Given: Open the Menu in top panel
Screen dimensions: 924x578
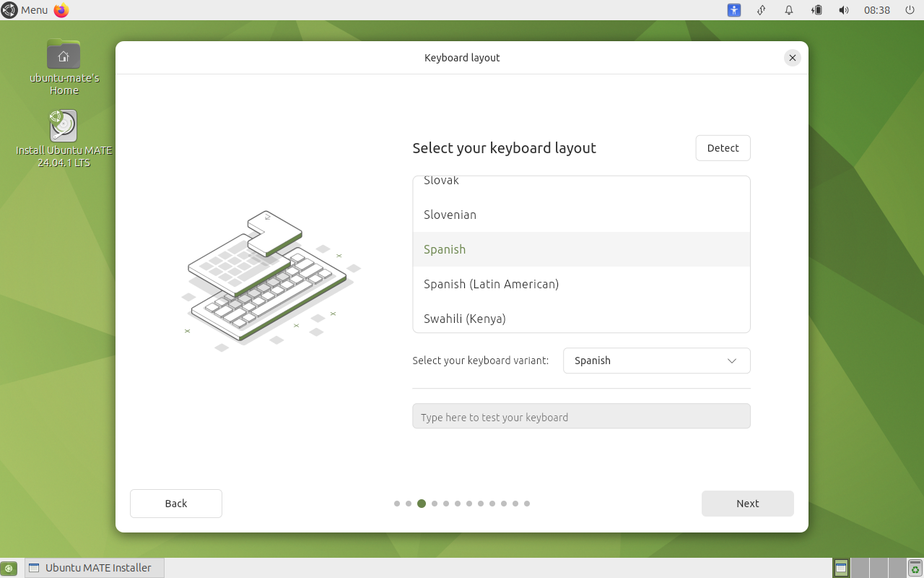Looking at the screenshot, I should coord(25,10).
